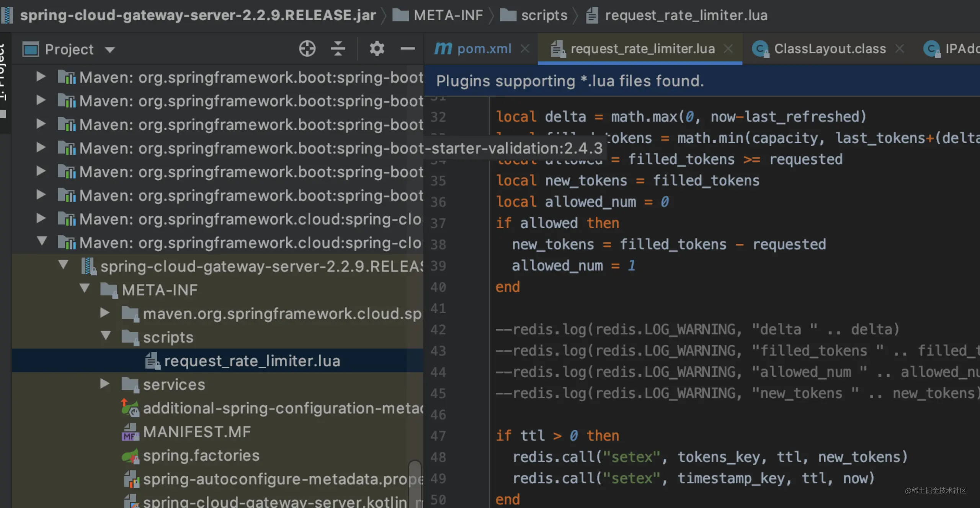Expand the services folder arrow

click(x=105, y=383)
